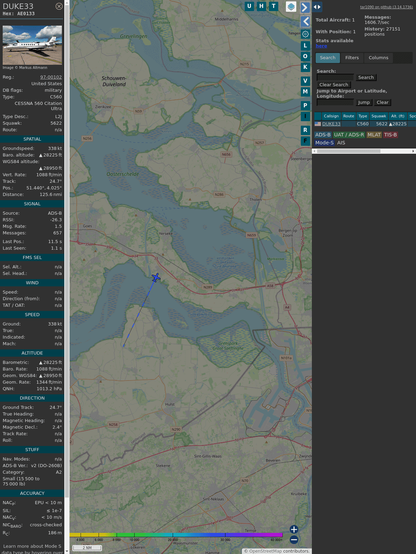Sort table by Squawk column
416x554 pixels.
tap(379, 116)
